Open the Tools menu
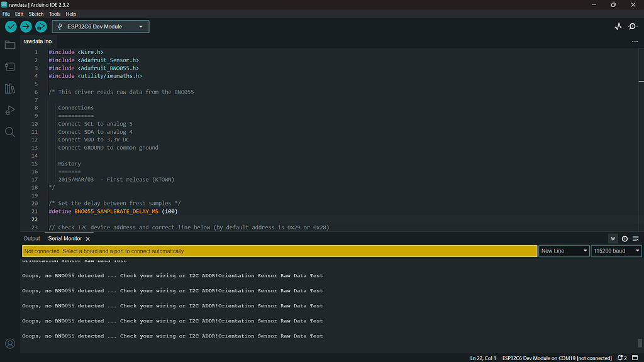This screenshot has width=644, height=362. point(54,13)
